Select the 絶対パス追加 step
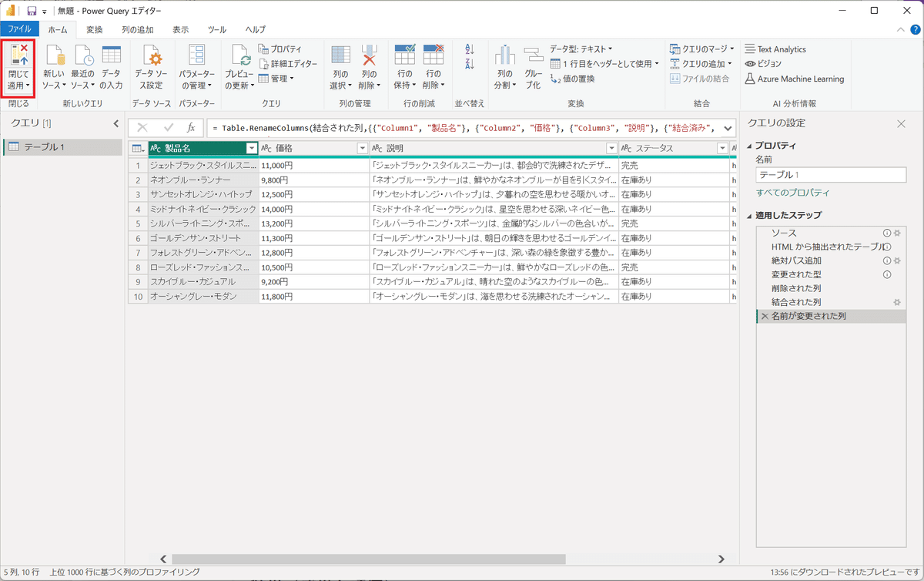The width and height of the screenshot is (924, 581). [x=796, y=260]
